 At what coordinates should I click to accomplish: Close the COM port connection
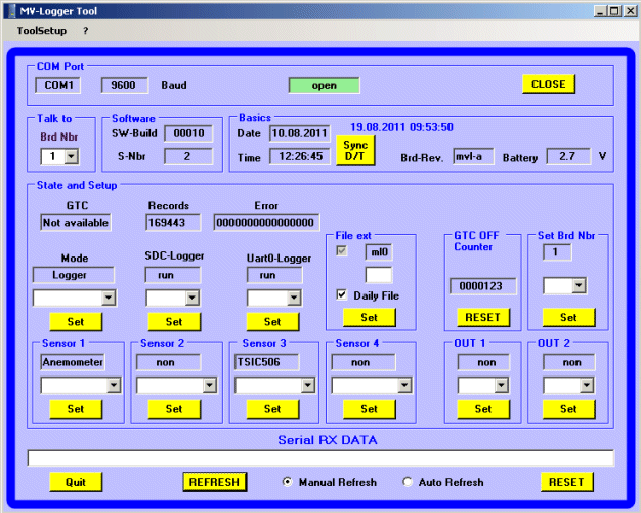[x=548, y=85]
